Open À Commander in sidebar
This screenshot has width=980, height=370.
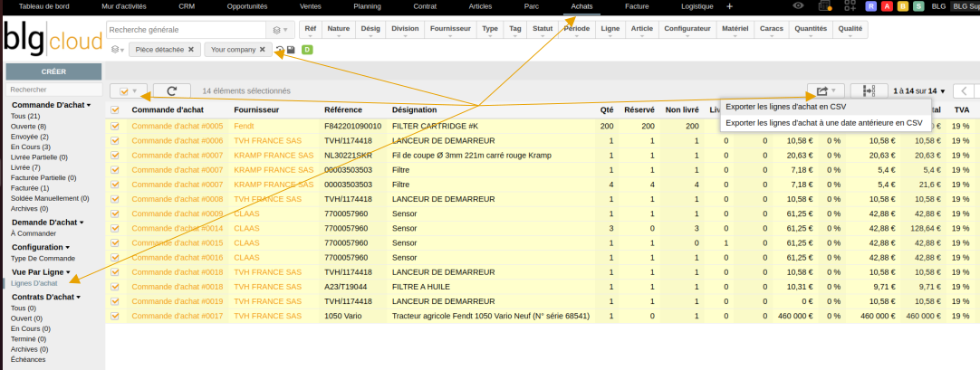(x=34, y=233)
